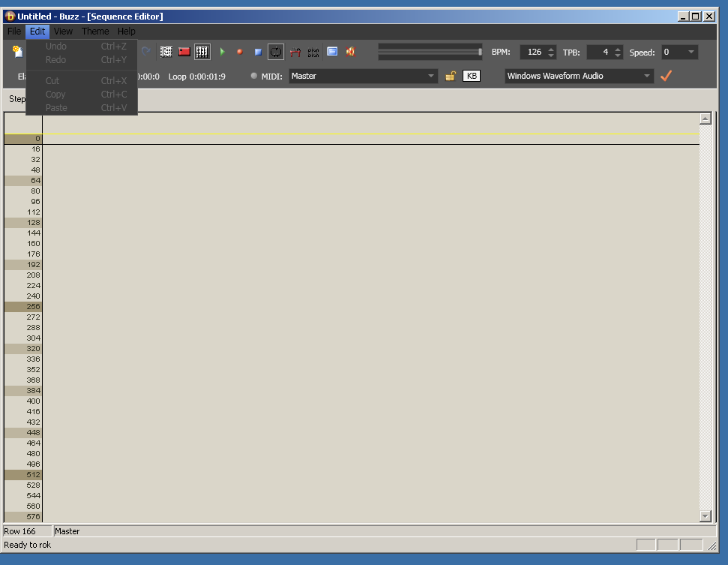Select the Sequence Editor view icon
728x565 pixels.
(x=202, y=52)
